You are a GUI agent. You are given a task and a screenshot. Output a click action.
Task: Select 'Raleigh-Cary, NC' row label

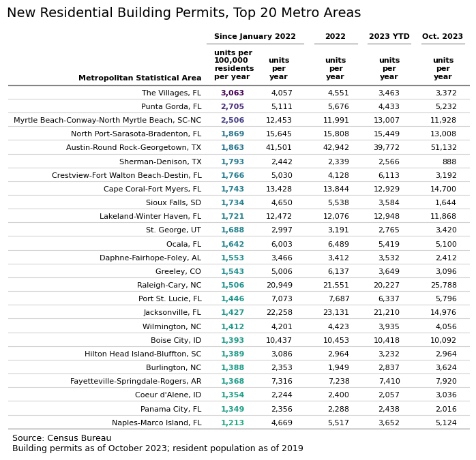click(169, 286)
